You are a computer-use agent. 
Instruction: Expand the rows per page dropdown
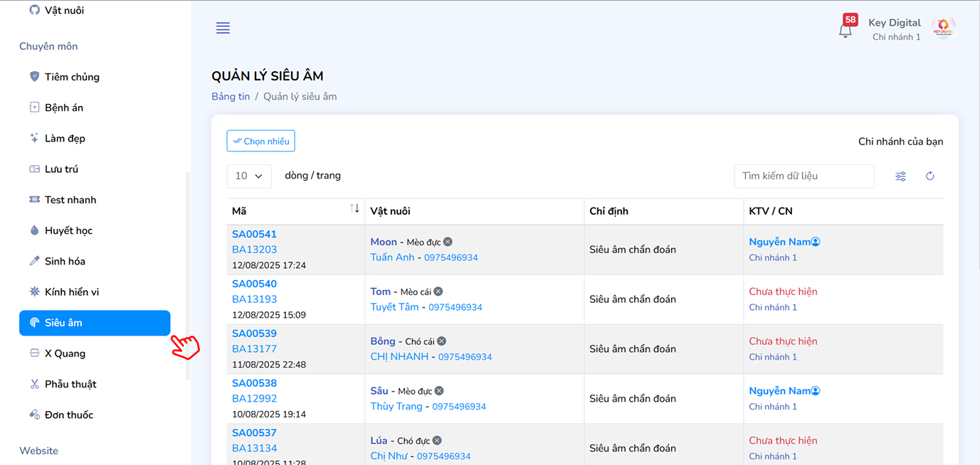point(249,176)
